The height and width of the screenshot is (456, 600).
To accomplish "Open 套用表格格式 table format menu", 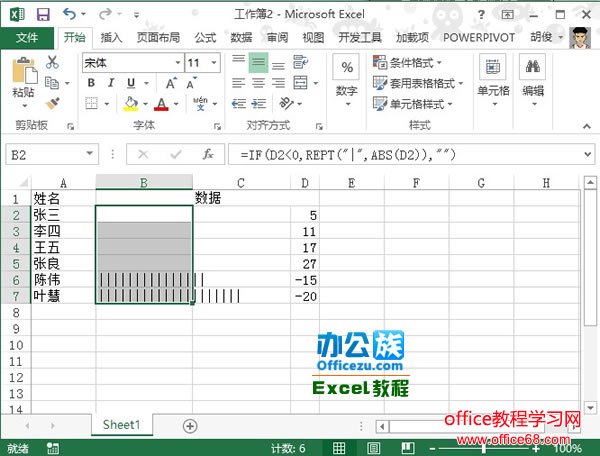I will [418, 83].
